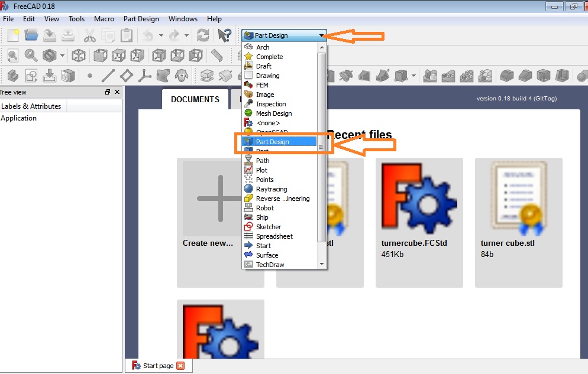Create a local coordinate system
The height and width of the screenshot is (374, 588).
145,76
